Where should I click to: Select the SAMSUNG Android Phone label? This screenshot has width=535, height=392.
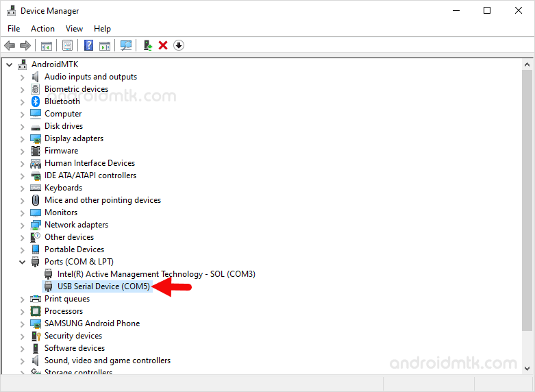(x=92, y=323)
